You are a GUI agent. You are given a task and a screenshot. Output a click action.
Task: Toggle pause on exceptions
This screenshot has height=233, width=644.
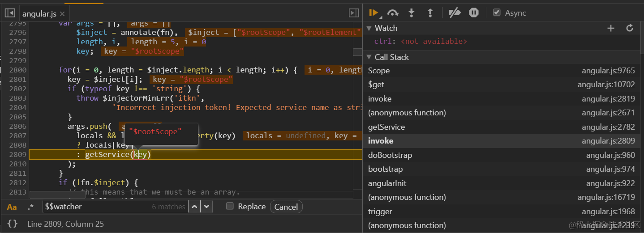(474, 13)
